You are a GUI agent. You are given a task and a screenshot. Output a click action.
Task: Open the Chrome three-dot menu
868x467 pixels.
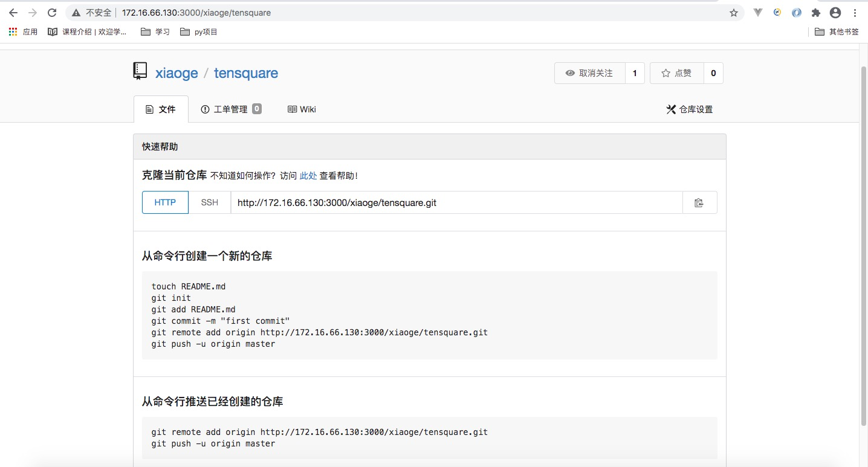coord(855,13)
